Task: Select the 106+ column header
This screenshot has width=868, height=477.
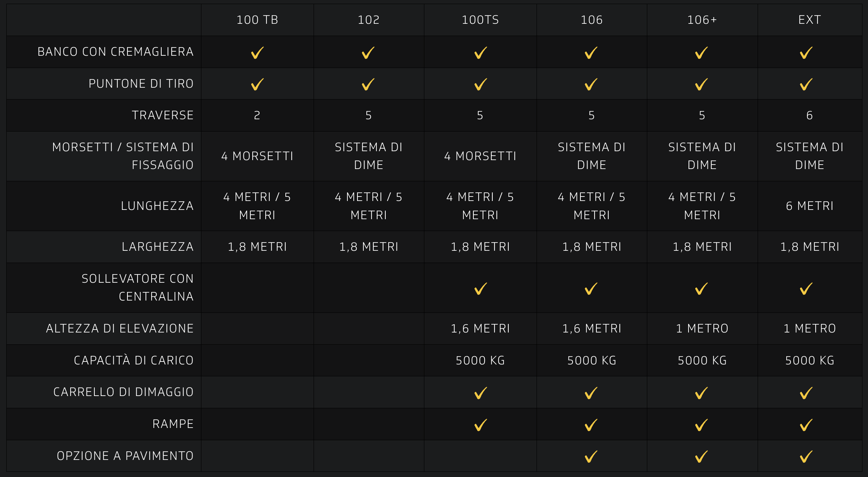Action: [702, 20]
